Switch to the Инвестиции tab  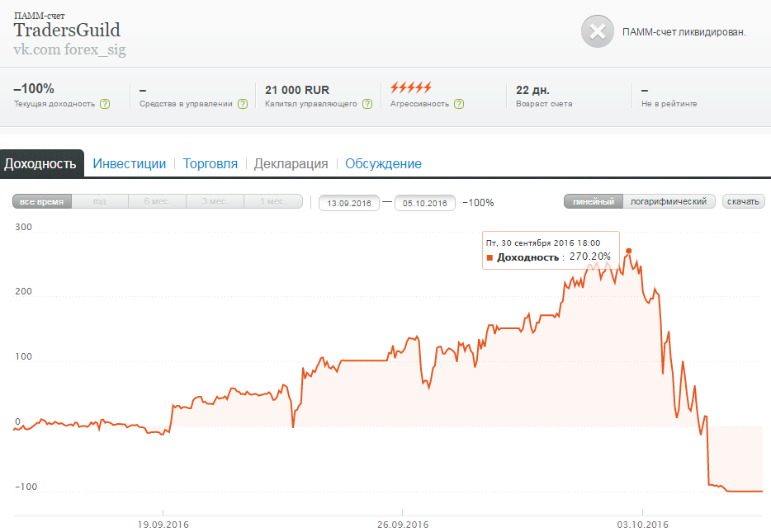130,163
